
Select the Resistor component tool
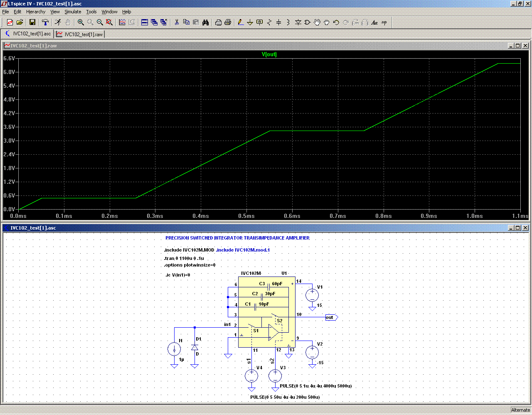pos(269,22)
